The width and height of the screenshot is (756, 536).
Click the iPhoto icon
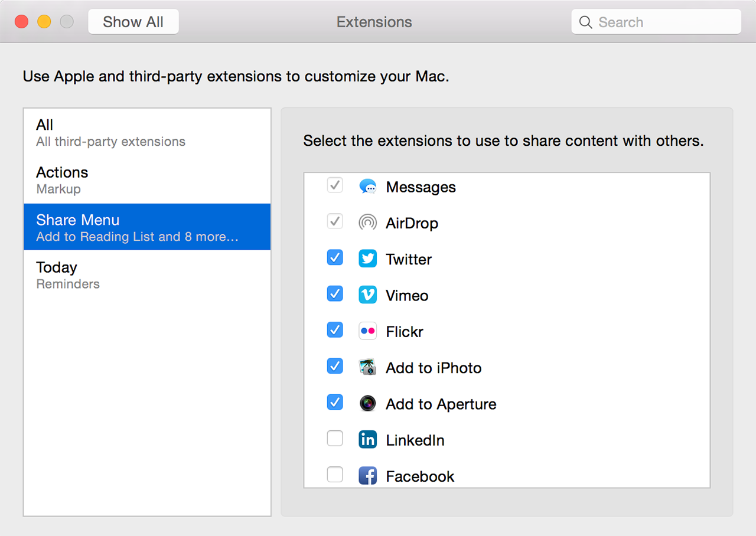point(367,367)
